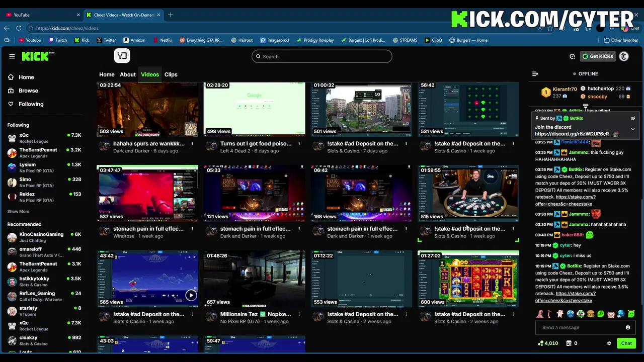The height and width of the screenshot is (362, 644).
Task: Open Netflix bookmark
Action: (163, 40)
